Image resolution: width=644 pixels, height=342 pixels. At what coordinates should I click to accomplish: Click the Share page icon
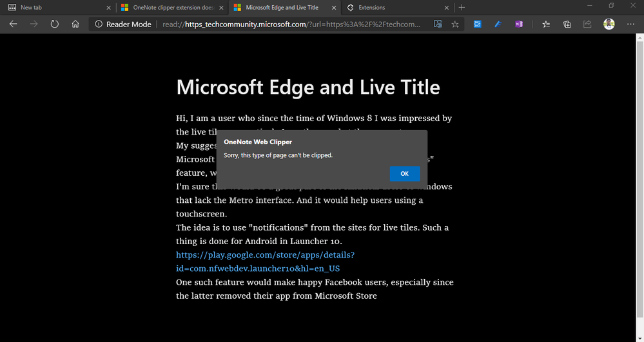[x=587, y=24]
